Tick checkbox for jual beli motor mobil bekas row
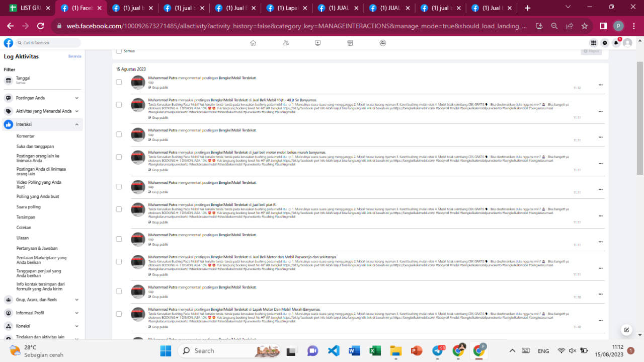 119,157
